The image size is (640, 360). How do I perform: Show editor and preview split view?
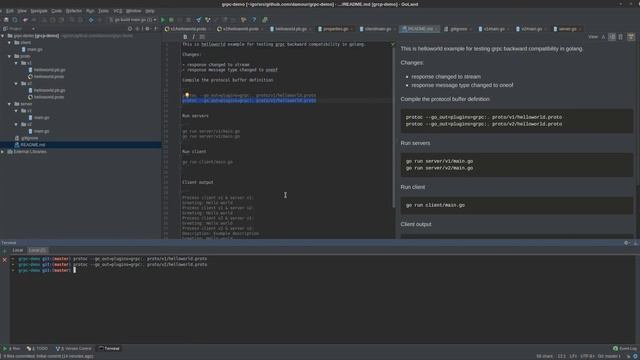click(x=612, y=37)
